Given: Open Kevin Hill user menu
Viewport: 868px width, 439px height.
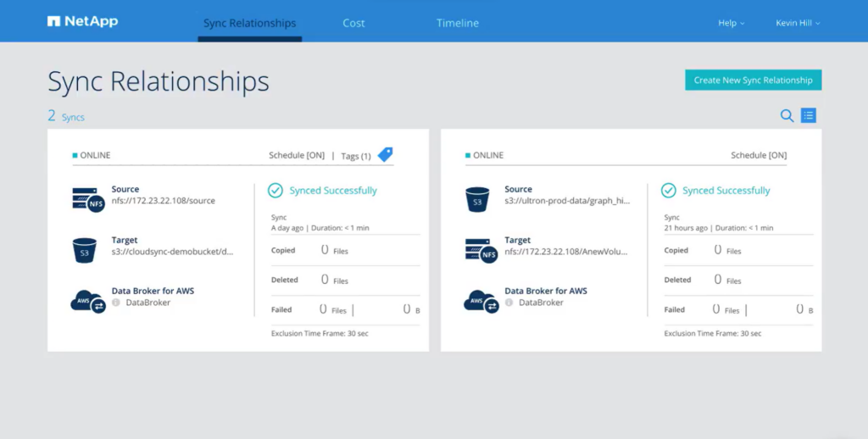Looking at the screenshot, I should (x=798, y=23).
